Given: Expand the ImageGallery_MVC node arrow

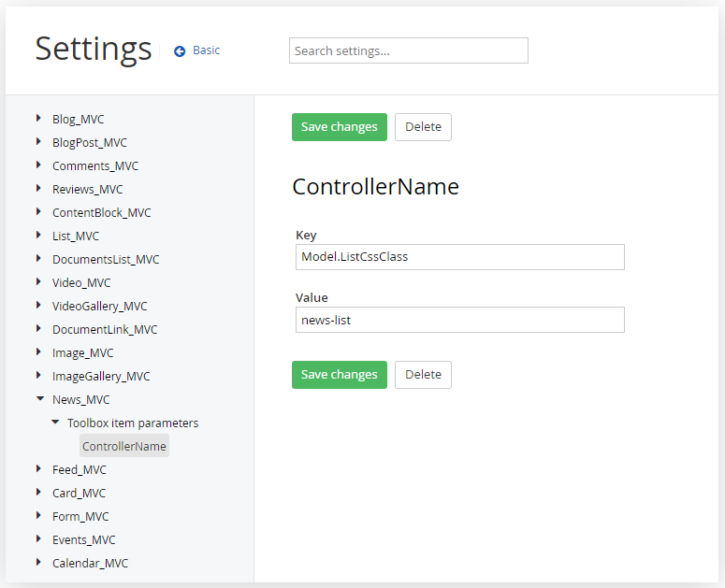Looking at the screenshot, I should [x=38, y=376].
